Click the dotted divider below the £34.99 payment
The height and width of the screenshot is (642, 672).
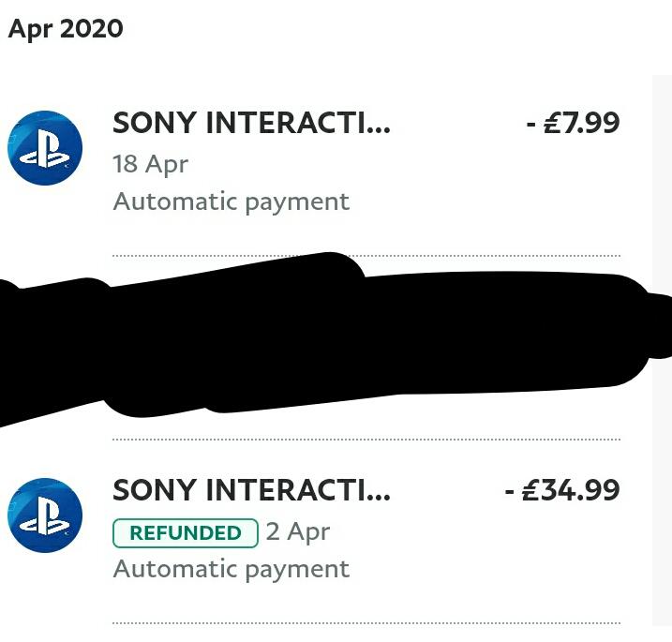tap(366, 622)
